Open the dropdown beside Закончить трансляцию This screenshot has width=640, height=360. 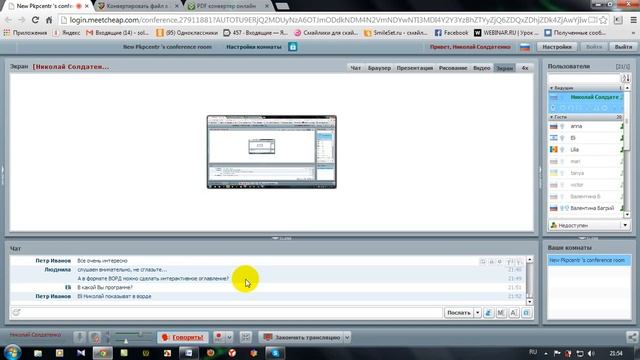pyautogui.click(x=347, y=337)
